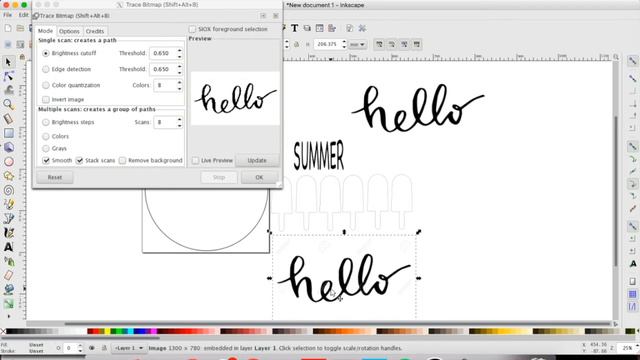Select the Node edit tool

(8, 76)
